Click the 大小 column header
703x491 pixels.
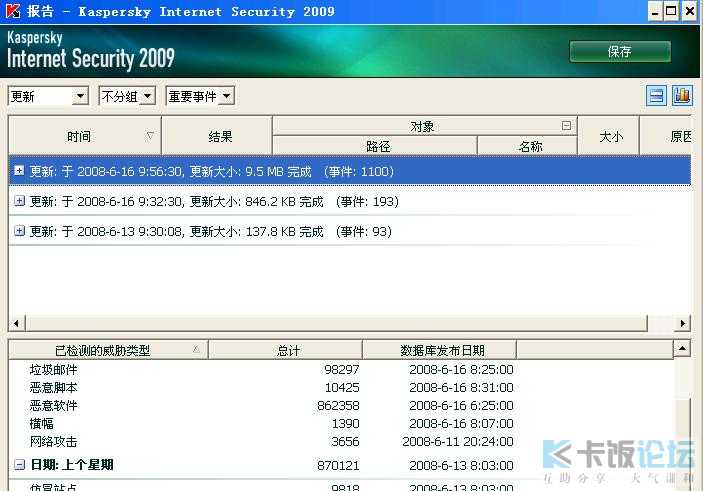click(608, 136)
